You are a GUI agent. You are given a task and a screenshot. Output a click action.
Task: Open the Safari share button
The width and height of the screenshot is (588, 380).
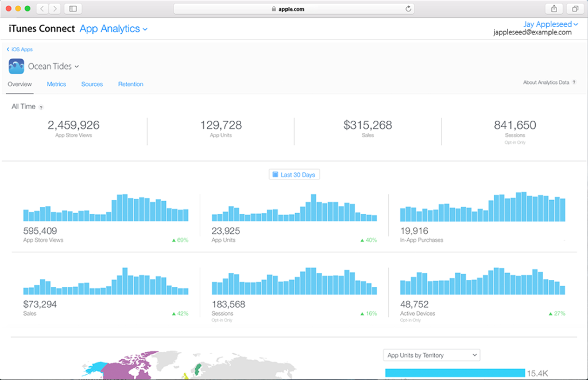[554, 9]
